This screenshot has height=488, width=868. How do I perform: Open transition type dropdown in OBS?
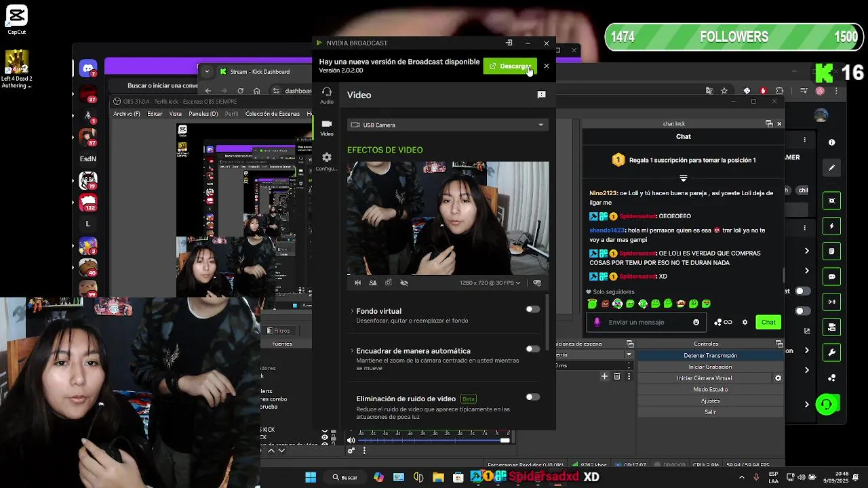point(629,354)
